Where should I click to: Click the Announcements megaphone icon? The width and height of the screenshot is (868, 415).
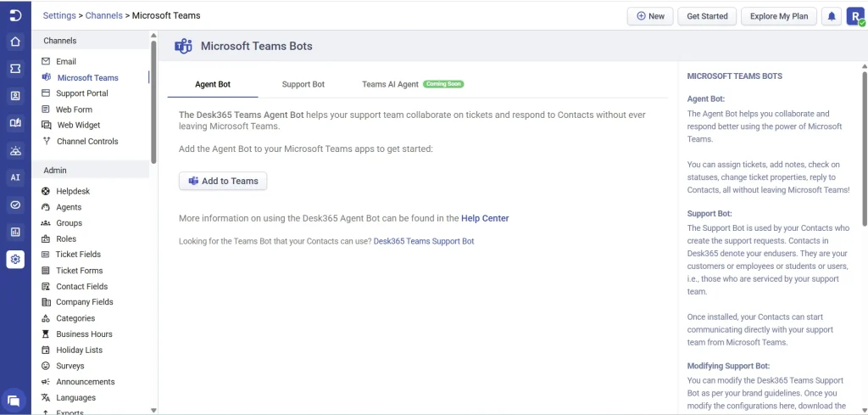pos(46,382)
